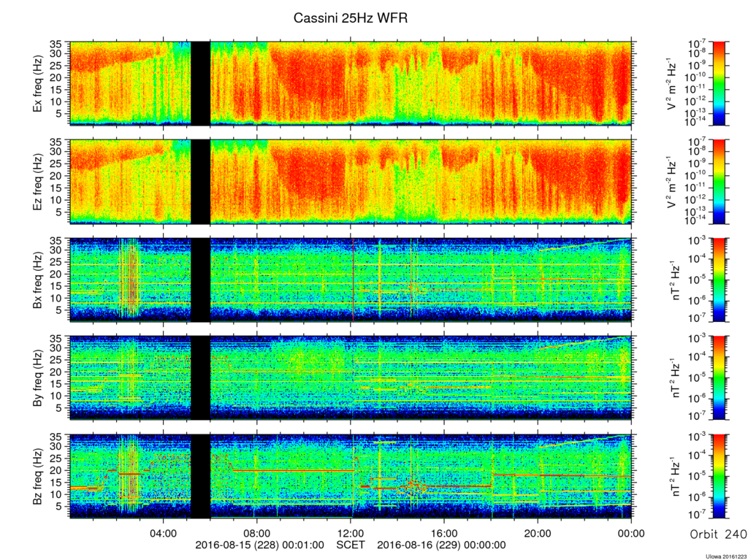
Task: Click the "08:00" time axis label
Action: [257, 533]
